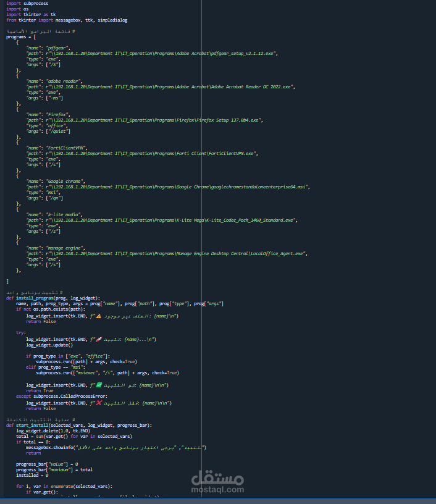
Task: Place cursor on the import subprocess line
Action: click(27, 3)
